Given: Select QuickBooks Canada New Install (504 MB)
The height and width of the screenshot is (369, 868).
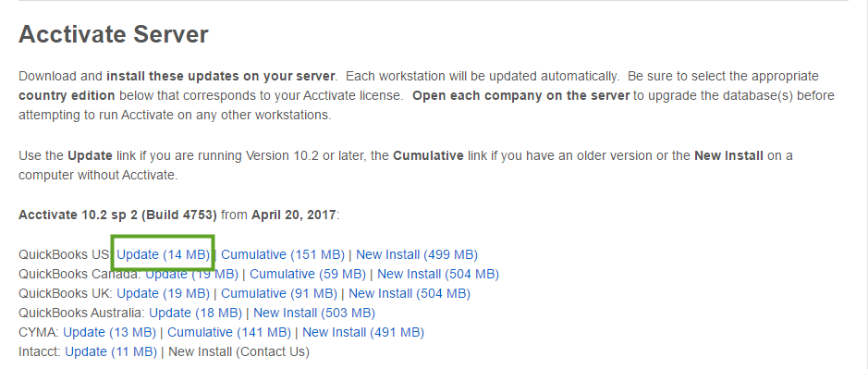Looking at the screenshot, I should pos(438,274).
